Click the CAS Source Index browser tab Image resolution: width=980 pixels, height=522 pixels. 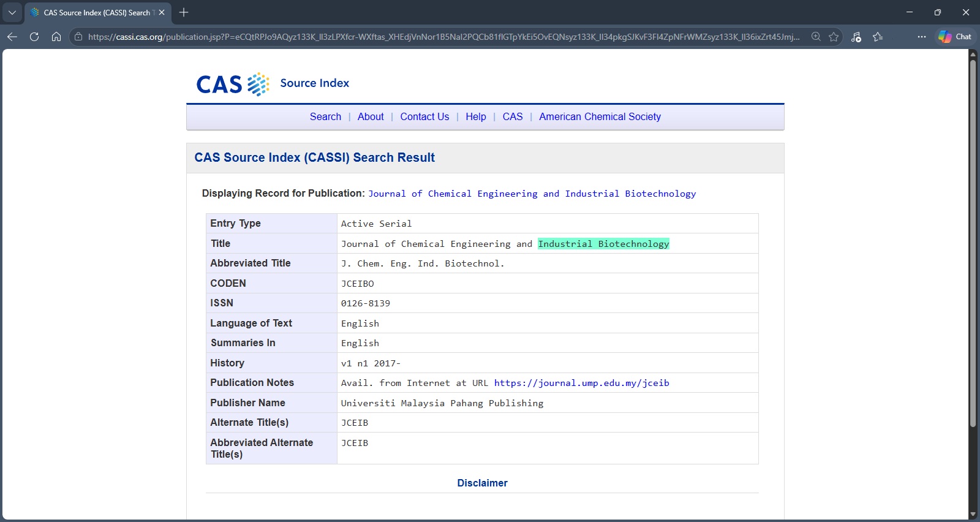[97, 12]
